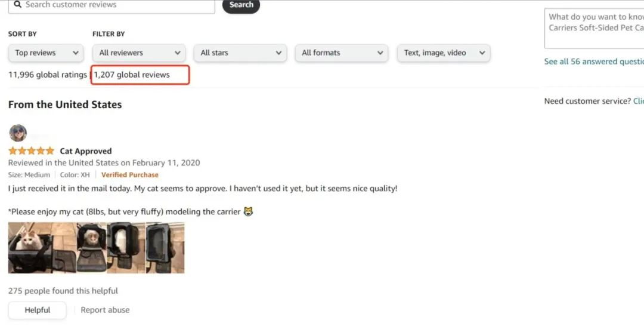
Task: Click the FILTER BY label
Action: pos(109,34)
